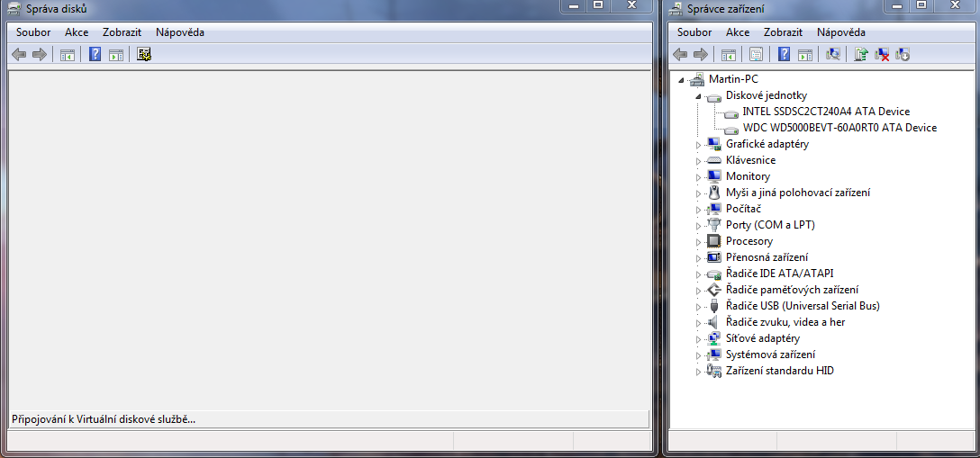
Task: Select the Systémová zařízení label
Action: coord(771,355)
